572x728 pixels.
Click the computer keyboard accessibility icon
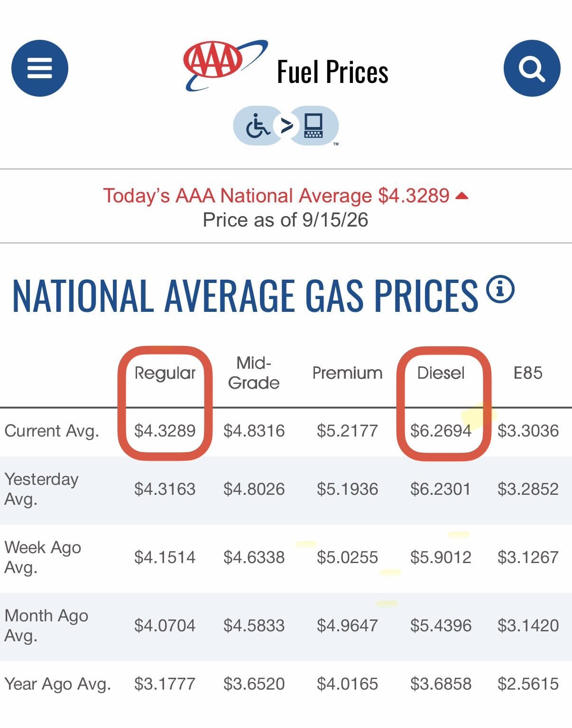(314, 126)
